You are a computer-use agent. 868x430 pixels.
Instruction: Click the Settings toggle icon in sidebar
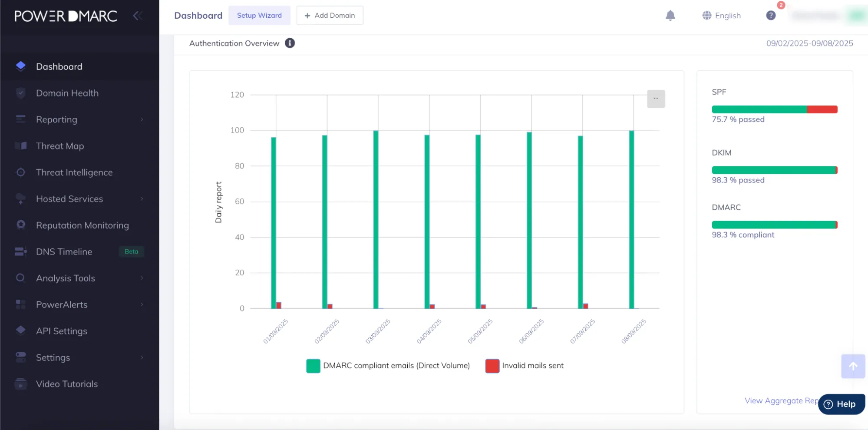[x=20, y=357]
